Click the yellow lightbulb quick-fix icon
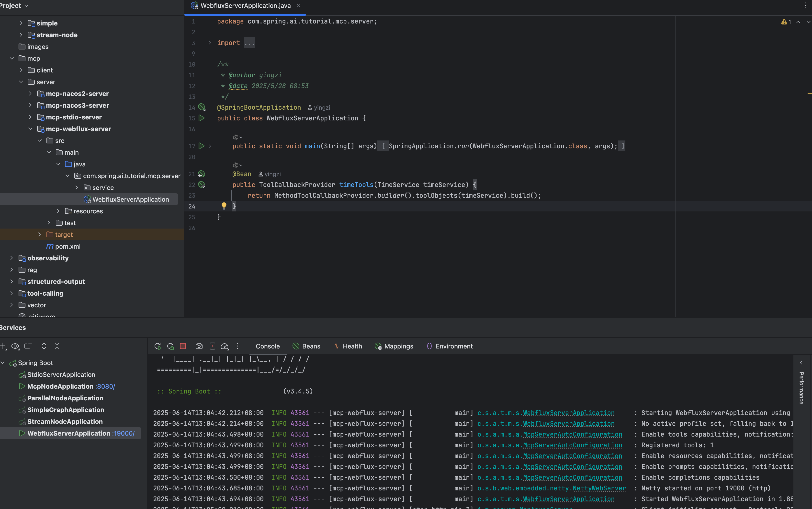Screen dimensions: 812x509 (224, 206)
